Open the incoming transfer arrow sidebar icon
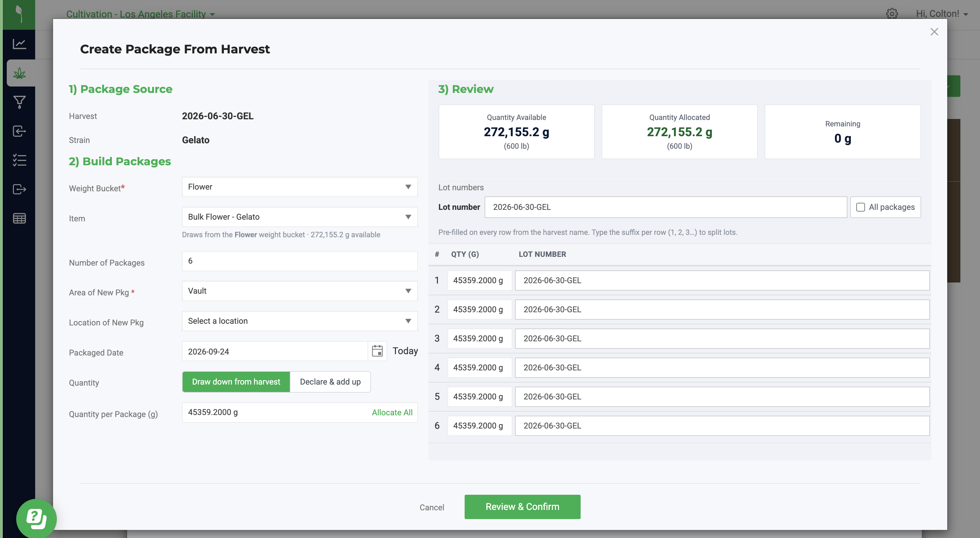This screenshot has width=980, height=538. coord(19,131)
